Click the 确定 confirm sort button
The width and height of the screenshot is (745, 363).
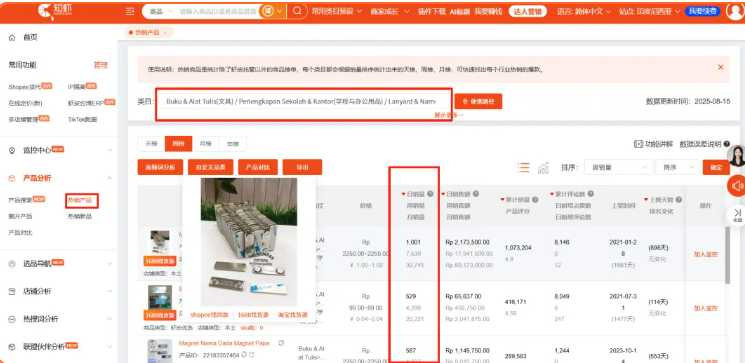pos(716,167)
